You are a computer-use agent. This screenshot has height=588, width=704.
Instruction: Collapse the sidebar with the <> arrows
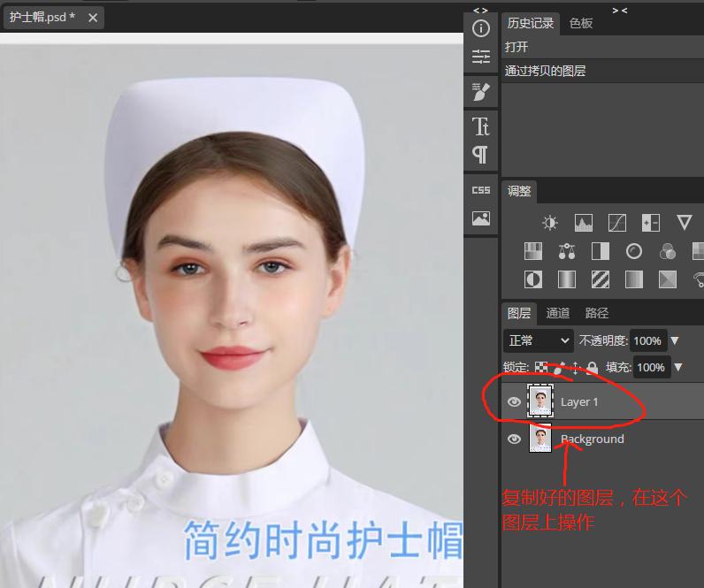(480, 11)
